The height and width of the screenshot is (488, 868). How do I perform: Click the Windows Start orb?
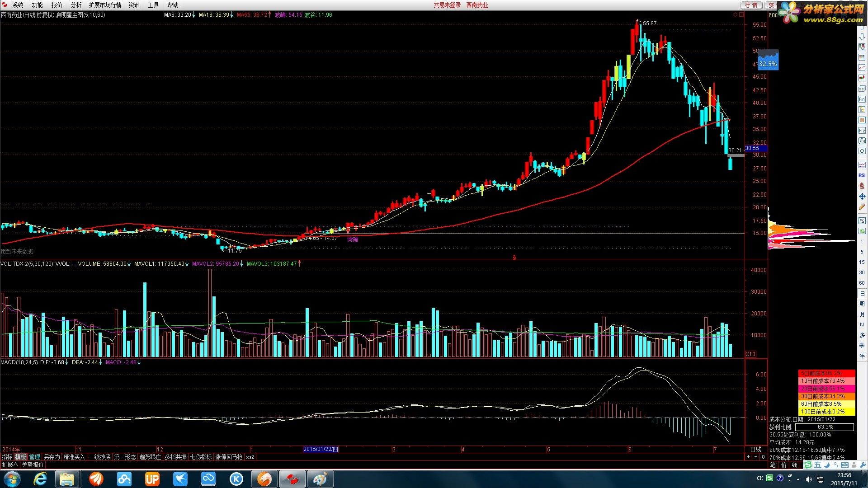[x=12, y=479]
